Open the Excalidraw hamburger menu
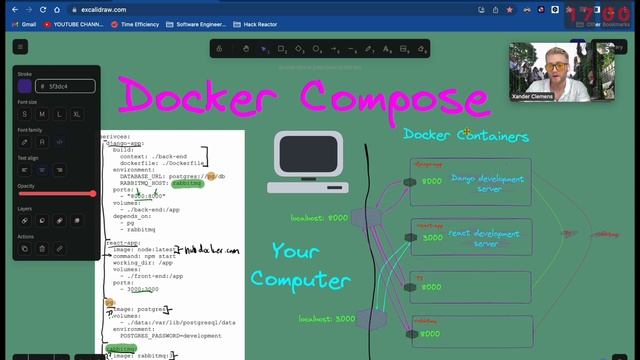Viewport: 640px width, 360px height. 20,47
